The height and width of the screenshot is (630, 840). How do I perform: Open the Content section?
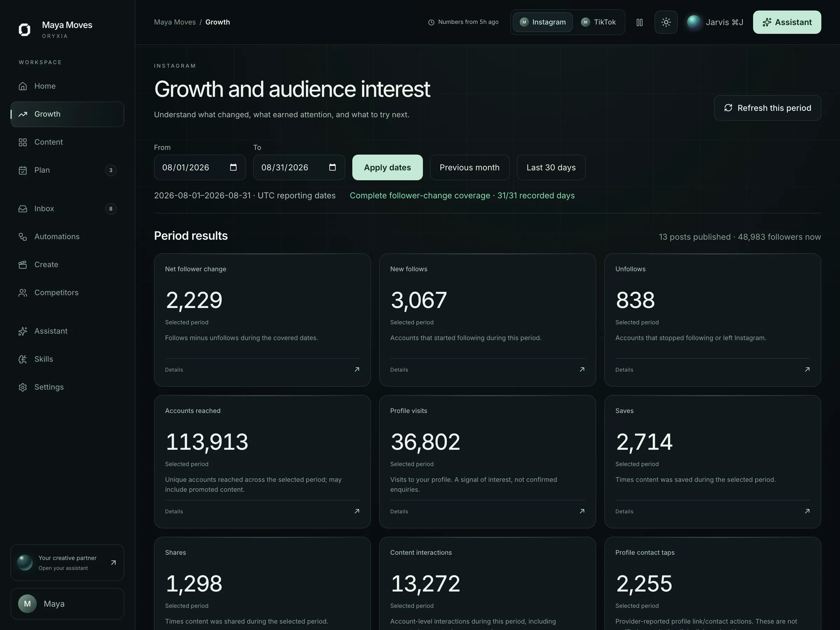(67, 142)
